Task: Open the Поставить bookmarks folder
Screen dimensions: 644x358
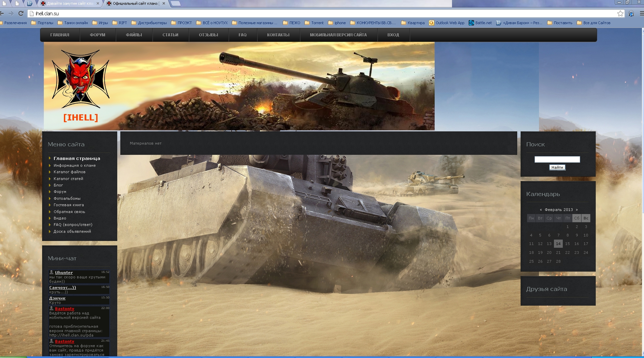Action: click(x=560, y=23)
